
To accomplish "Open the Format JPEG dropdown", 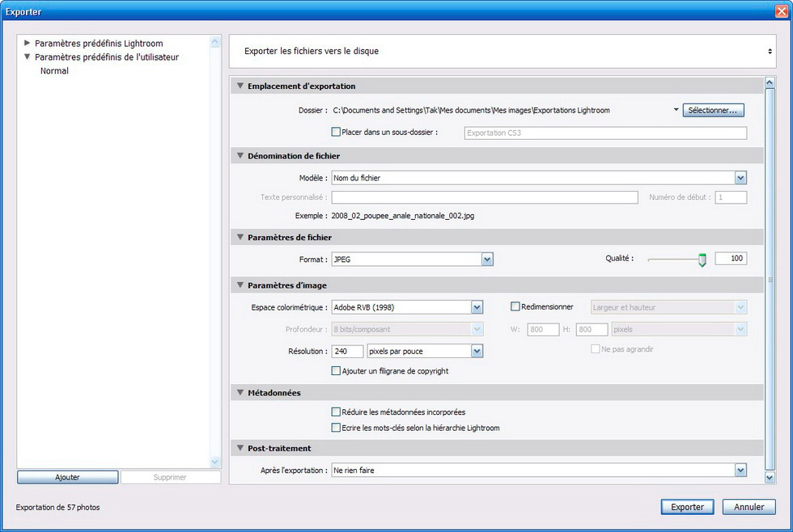I will (x=487, y=260).
